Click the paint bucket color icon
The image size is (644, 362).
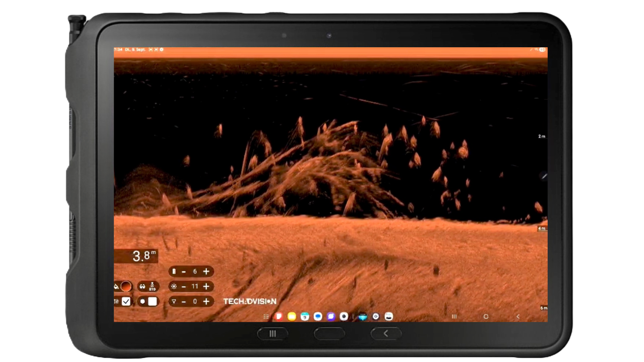(x=116, y=287)
